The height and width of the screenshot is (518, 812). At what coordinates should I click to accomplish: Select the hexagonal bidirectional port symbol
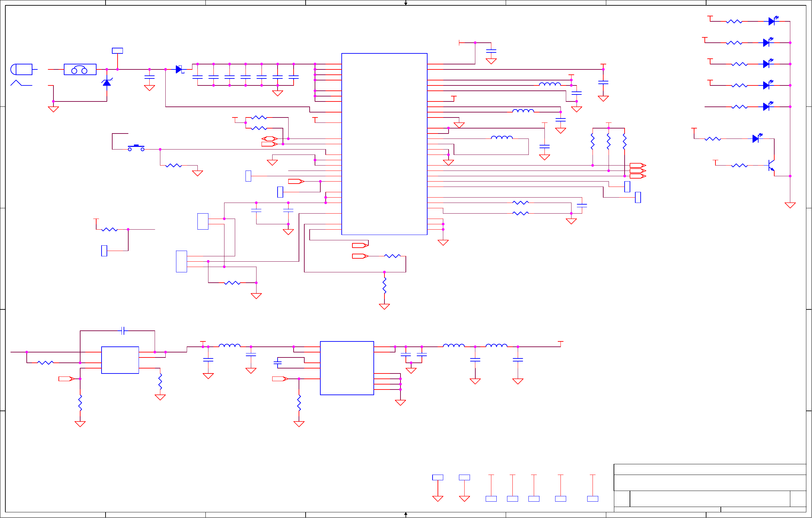(270, 139)
